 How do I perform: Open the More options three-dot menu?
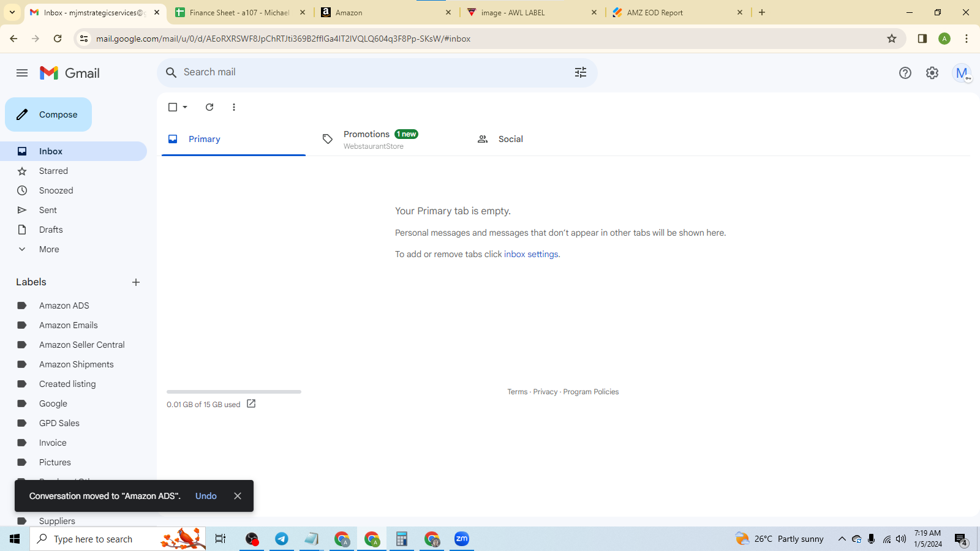[234, 107]
